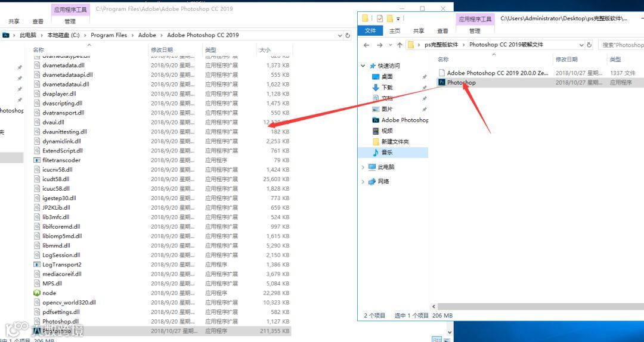Expand 此电脑 in navigation pane
644x342 pixels.
tap(363, 167)
